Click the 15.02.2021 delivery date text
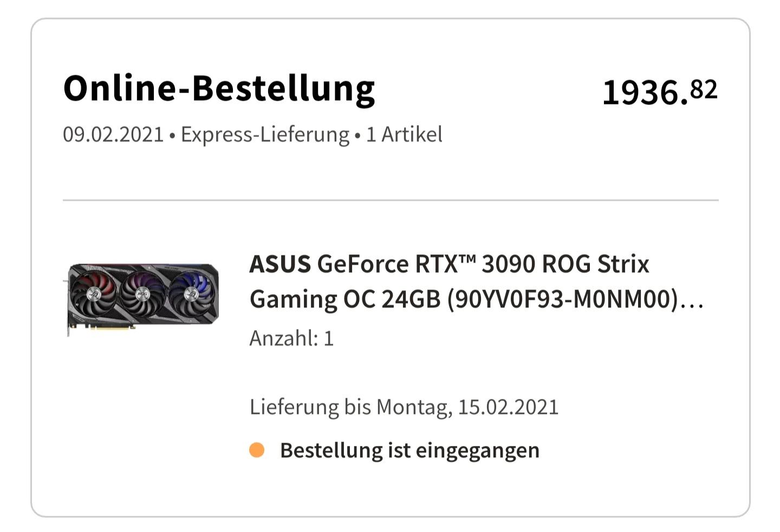Image resolution: width=780 pixels, height=532 pixels. pos(508,407)
